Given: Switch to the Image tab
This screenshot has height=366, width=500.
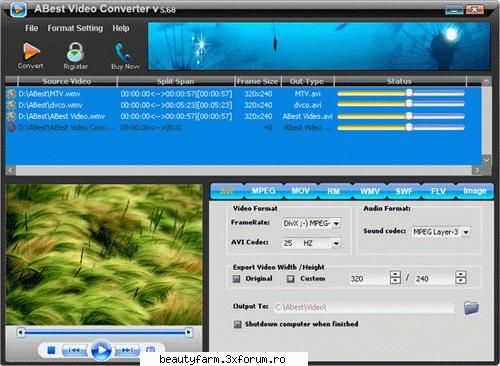Looking at the screenshot, I should (x=475, y=191).
